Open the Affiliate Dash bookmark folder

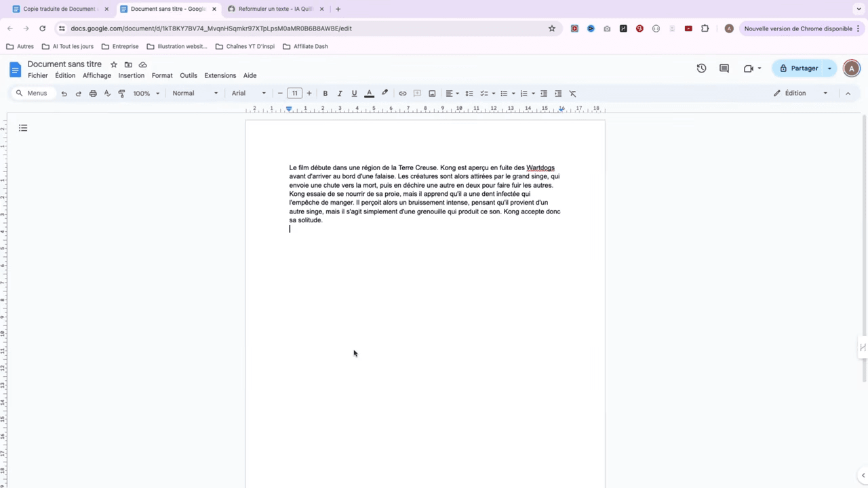305,47
